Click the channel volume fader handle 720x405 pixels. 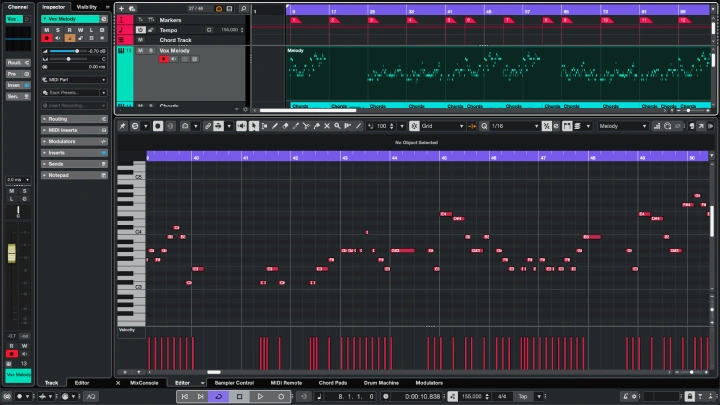(x=11, y=253)
